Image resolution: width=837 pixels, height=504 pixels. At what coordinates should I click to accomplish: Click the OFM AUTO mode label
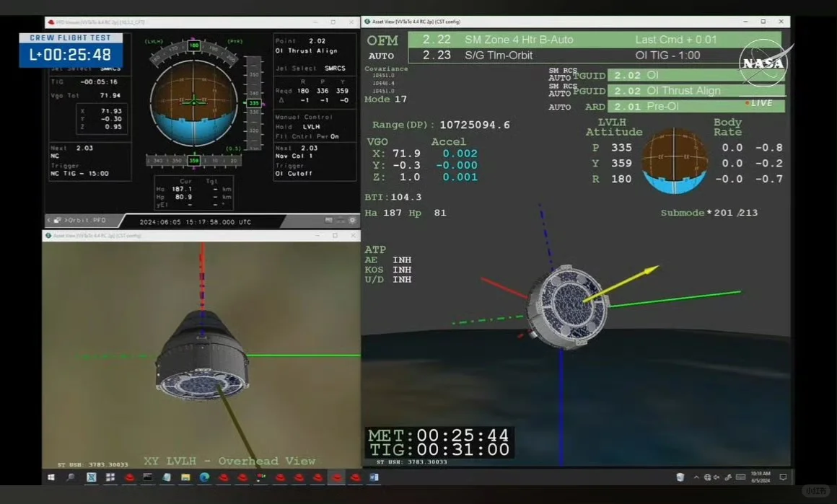(381, 56)
